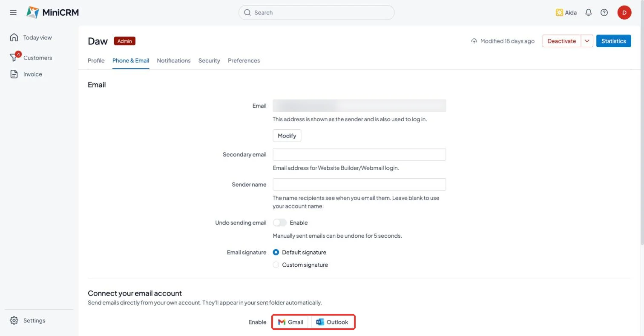Image resolution: width=644 pixels, height=336 pixels.
Task: Click the search magnifier icon
Action: (x=247, y=12)
